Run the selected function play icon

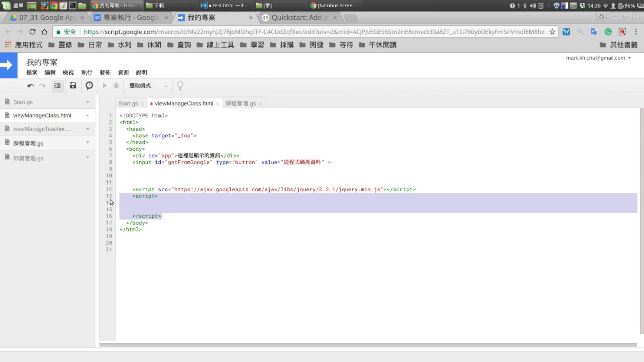(105, 86)
